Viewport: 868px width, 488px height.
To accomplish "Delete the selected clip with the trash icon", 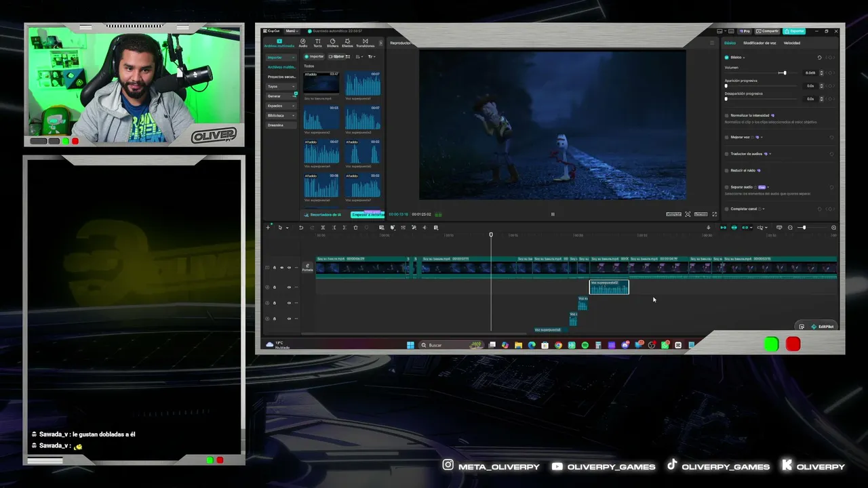I will tap(355, 228).
